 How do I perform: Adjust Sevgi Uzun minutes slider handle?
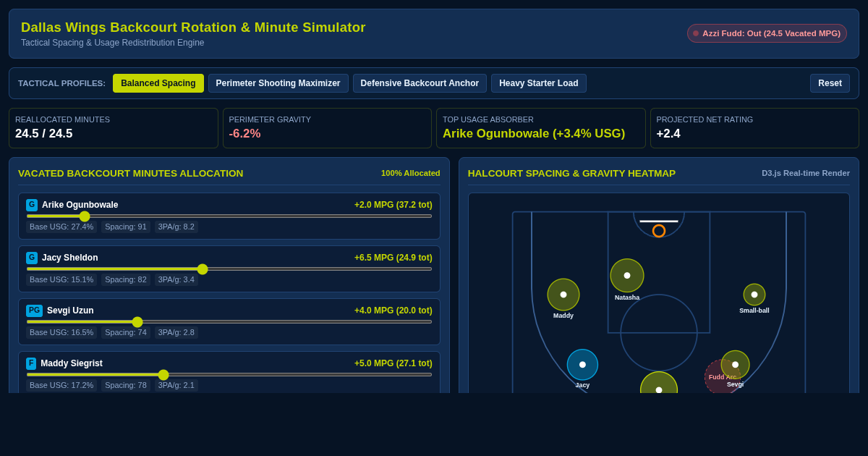pyautogui.click(x=137, y=322)
